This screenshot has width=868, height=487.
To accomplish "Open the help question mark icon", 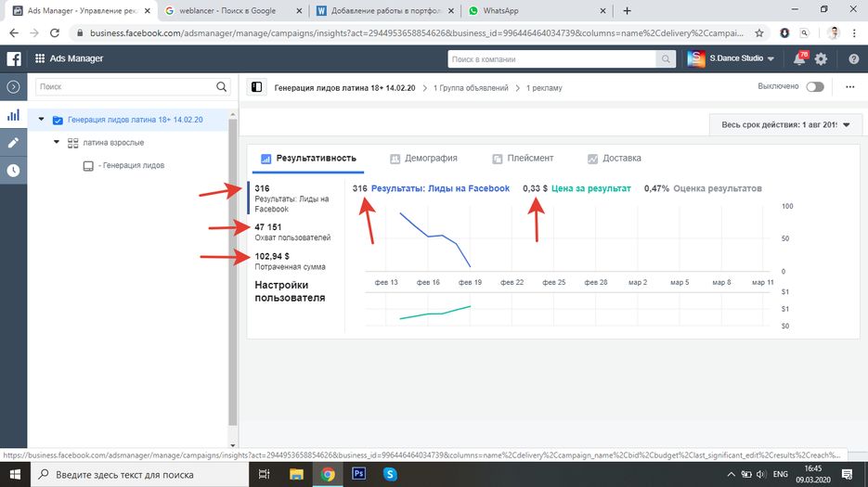I will 853,58.
